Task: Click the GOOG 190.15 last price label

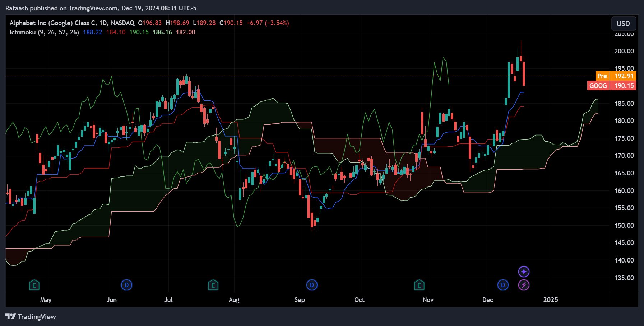Action: (612, 85)
